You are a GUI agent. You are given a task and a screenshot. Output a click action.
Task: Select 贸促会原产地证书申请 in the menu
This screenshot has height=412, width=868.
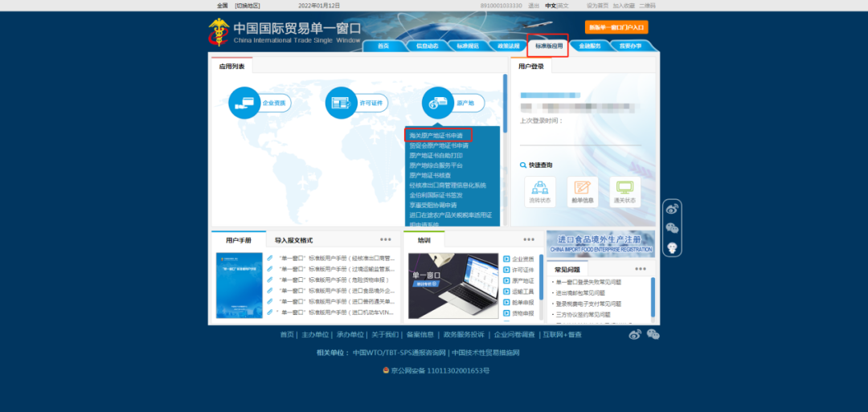pyautogui.click(x=439, y=146)
